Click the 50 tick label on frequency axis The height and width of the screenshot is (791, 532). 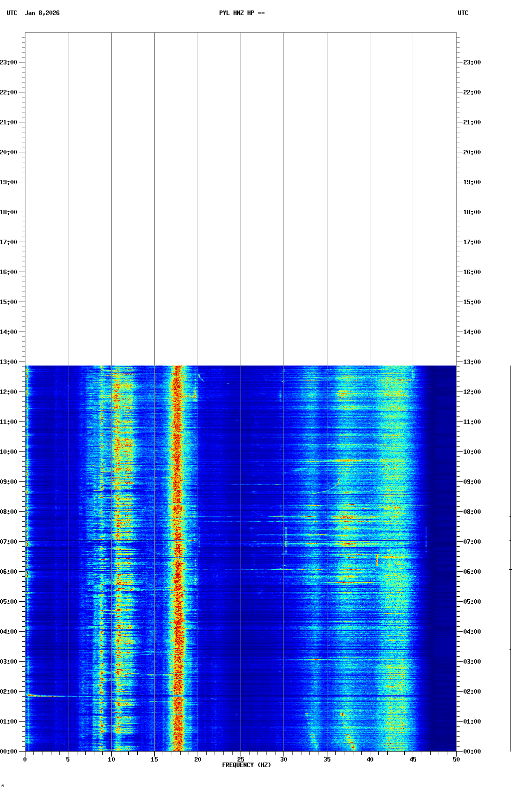(x=456, y=760)
